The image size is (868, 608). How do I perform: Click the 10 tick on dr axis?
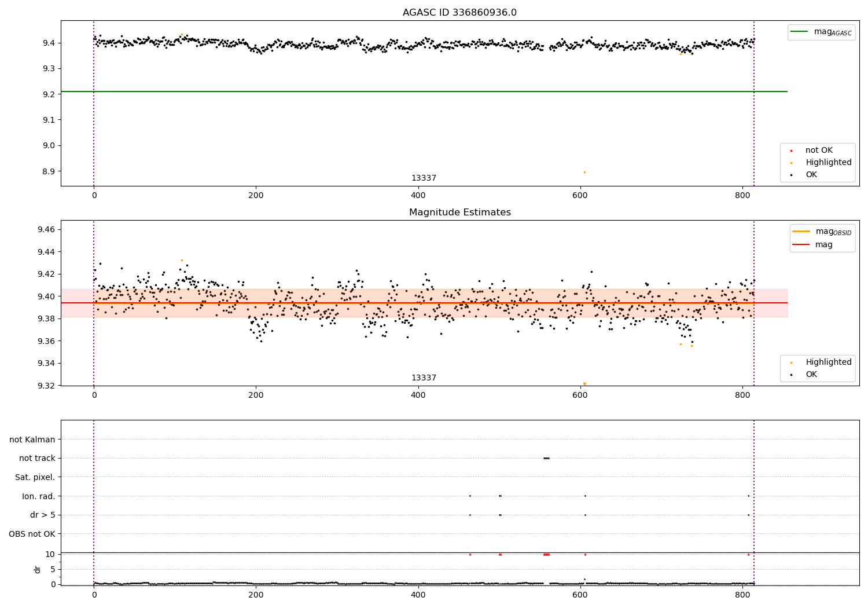click(x=50, y=554)
